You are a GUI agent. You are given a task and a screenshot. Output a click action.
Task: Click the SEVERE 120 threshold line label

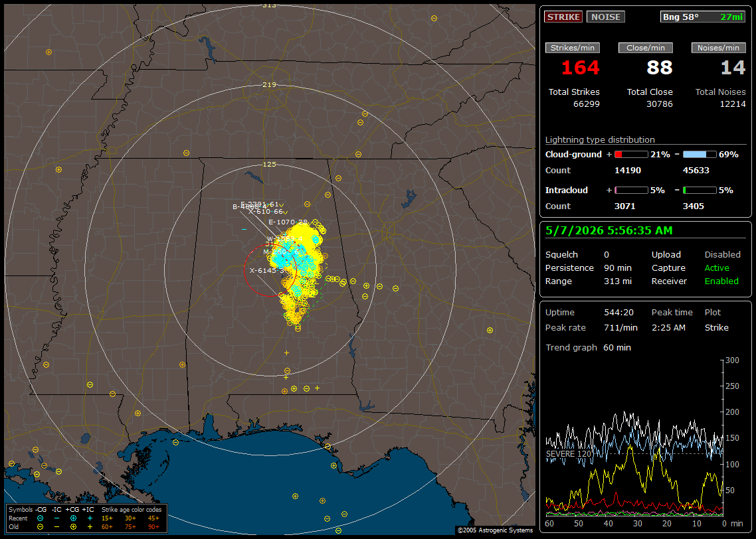pyautogui.click(x=569, y=454)
